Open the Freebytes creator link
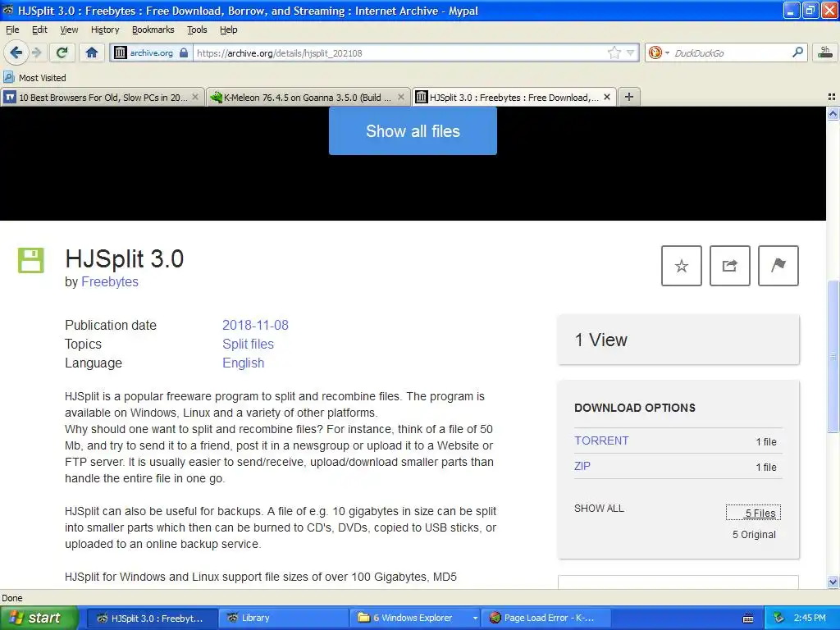 [110, 282]
